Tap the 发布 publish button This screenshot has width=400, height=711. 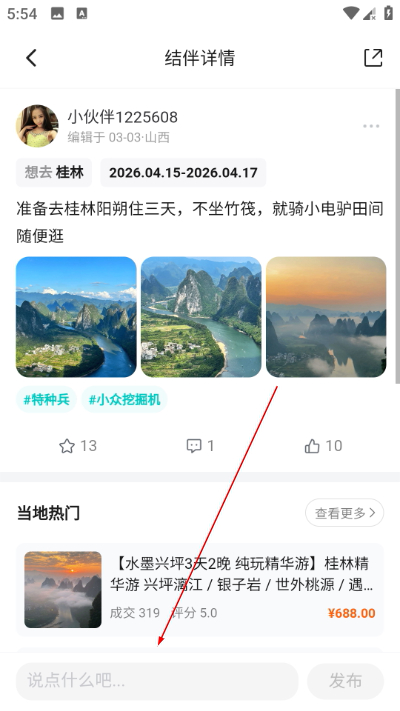(x=346, y=681)
